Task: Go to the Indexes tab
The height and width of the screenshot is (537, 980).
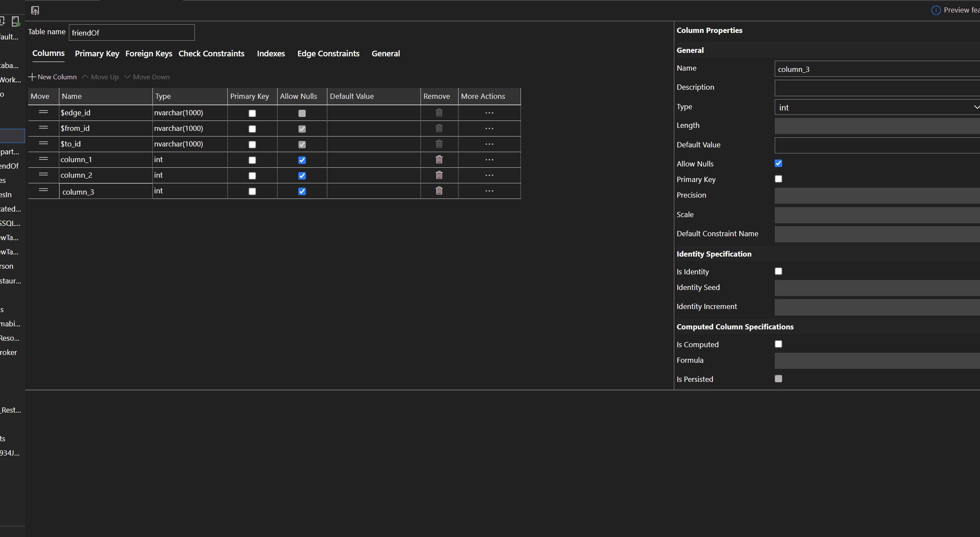Action: (271, 54)
